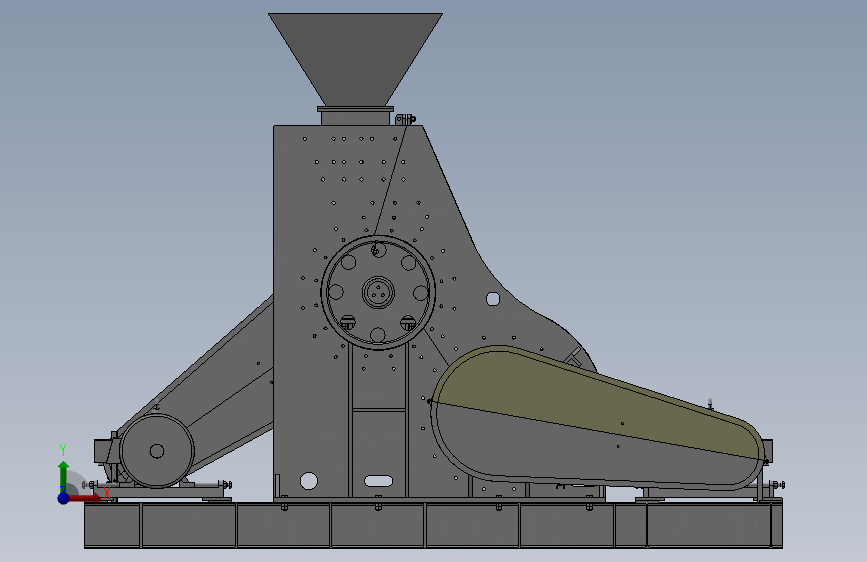This screenshot has height=562, width=867.
Task: Select the base frame beam at the bottom
Action: tap(433, 525)
